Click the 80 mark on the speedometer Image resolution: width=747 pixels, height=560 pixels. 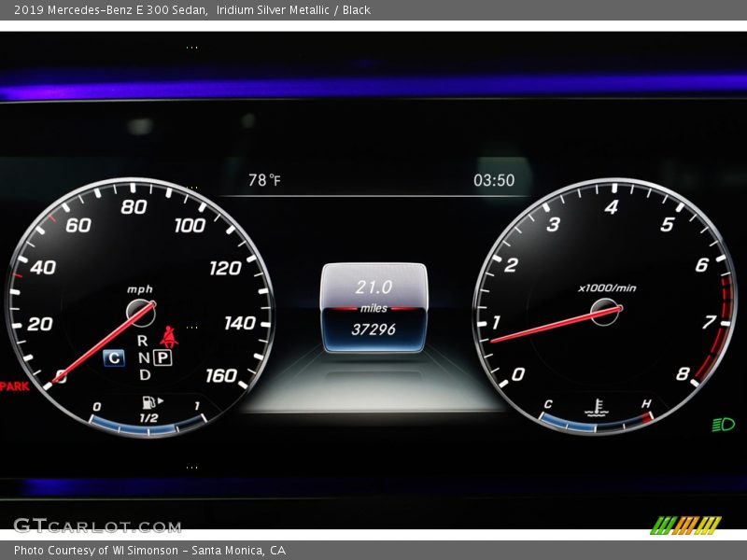pyautogui.click(x=134, y=207)
